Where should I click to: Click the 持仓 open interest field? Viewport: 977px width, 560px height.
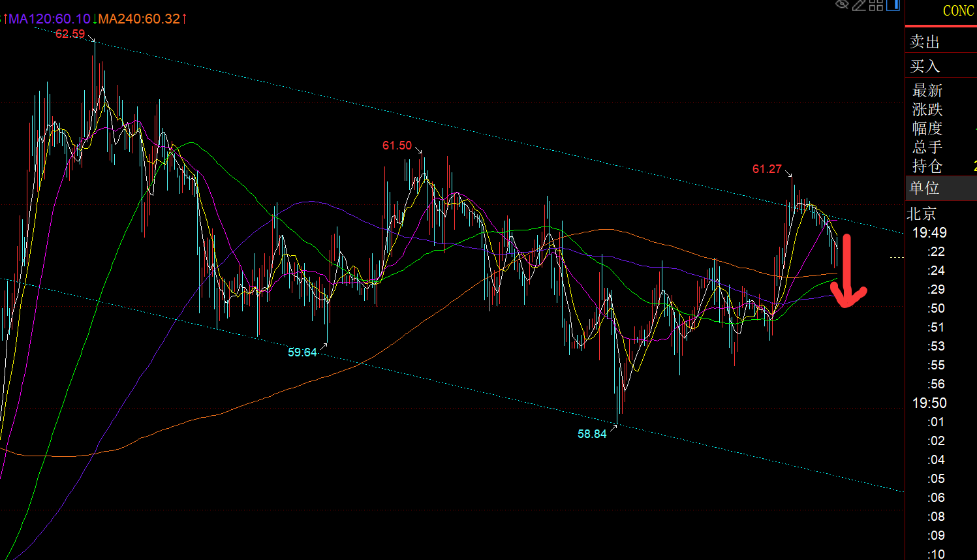click(x=927, y=166)
